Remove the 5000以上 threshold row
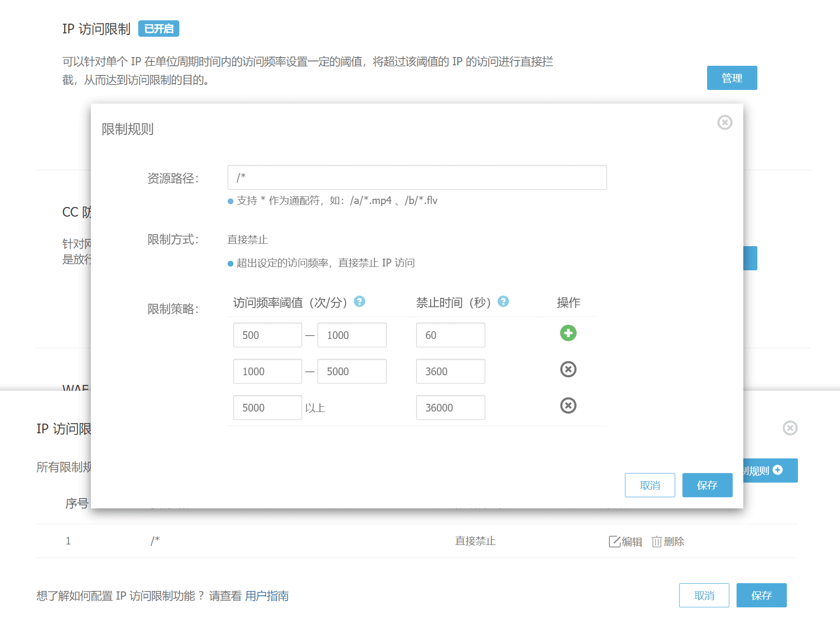 pos(568,405)
